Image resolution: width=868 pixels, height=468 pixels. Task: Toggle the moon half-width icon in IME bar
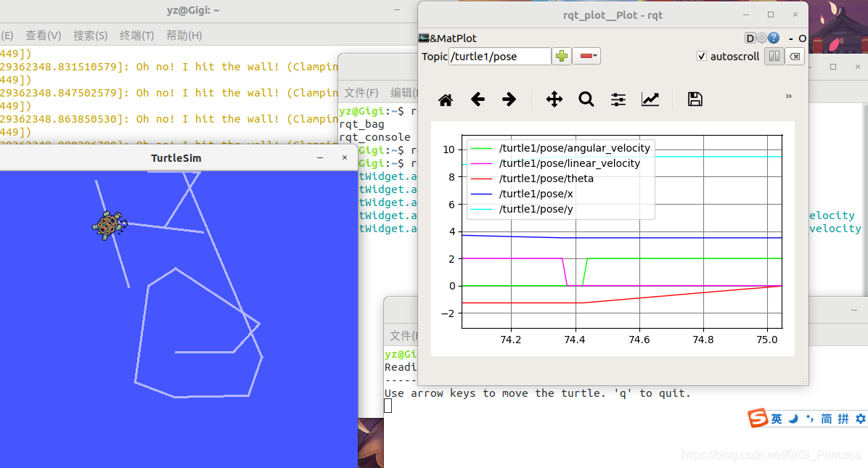tap(793, 419)
